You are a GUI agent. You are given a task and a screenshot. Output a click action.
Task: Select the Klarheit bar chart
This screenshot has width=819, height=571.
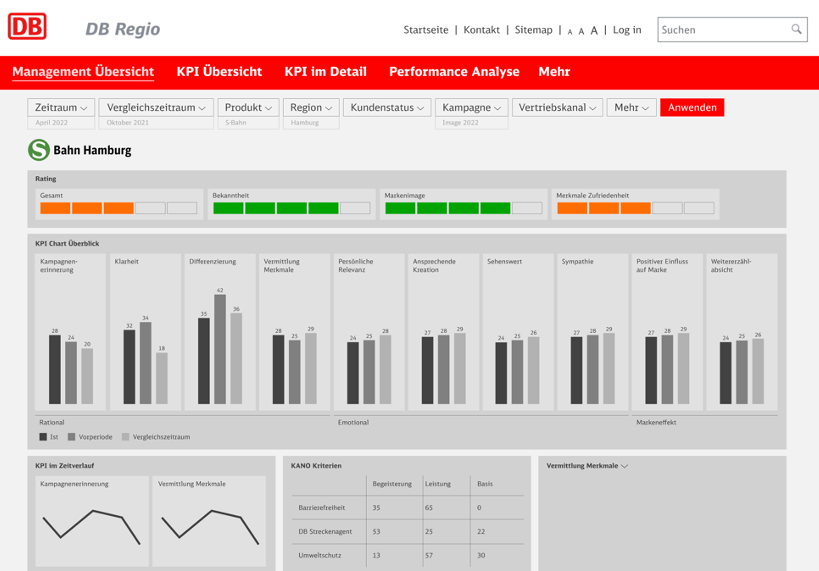(x=145, y=332)
